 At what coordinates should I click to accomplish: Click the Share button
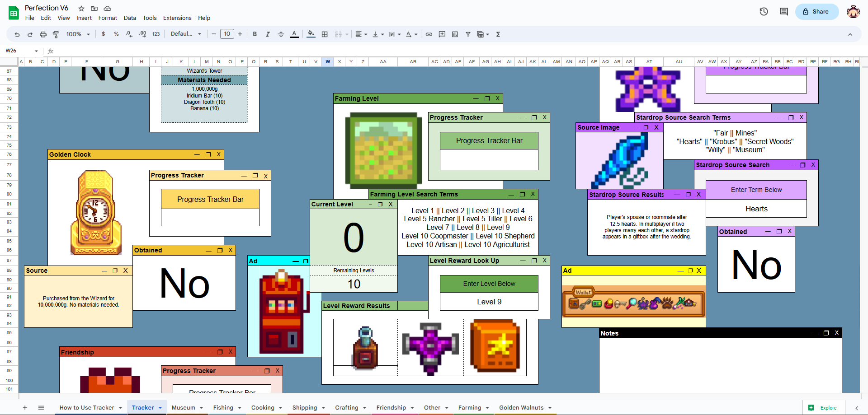[817, 12]
